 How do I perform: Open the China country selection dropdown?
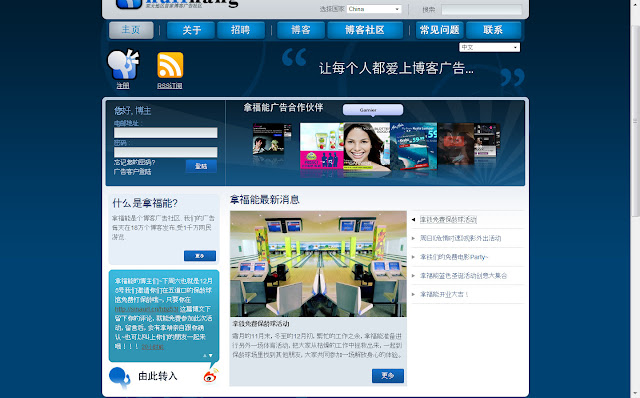coord(374,9)
